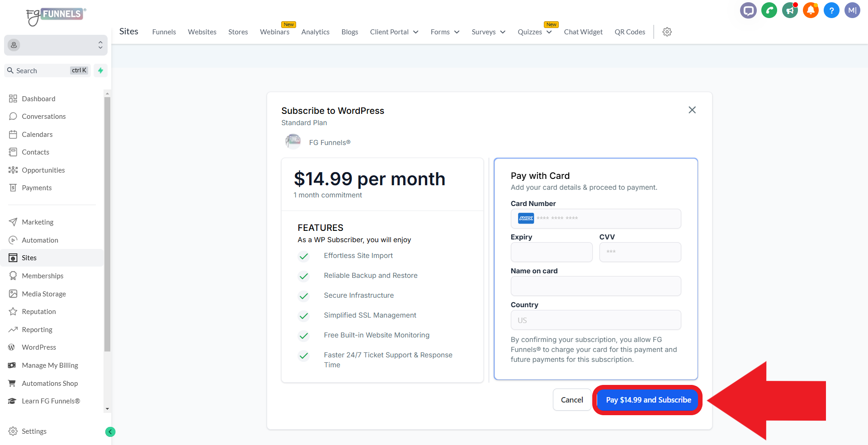Select Sites in the sidebar
The image size is (868, 445).
tap(52, 258)
